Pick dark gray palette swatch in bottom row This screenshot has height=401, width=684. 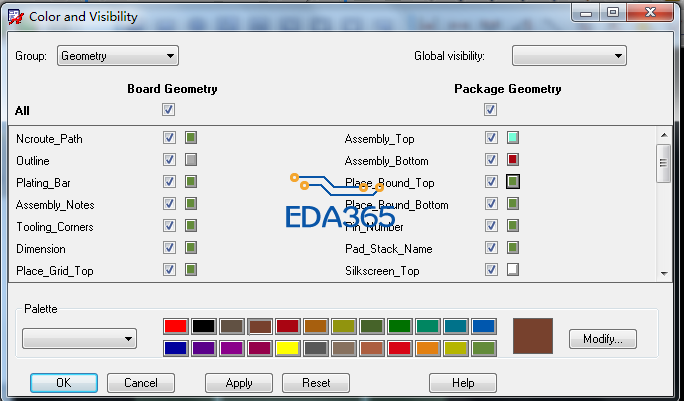[316, 348]
